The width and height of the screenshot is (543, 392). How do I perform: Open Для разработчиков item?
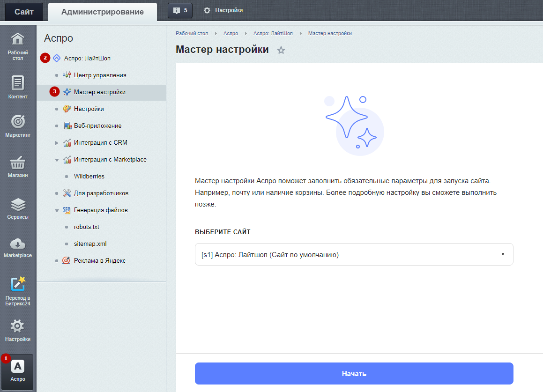101,193
